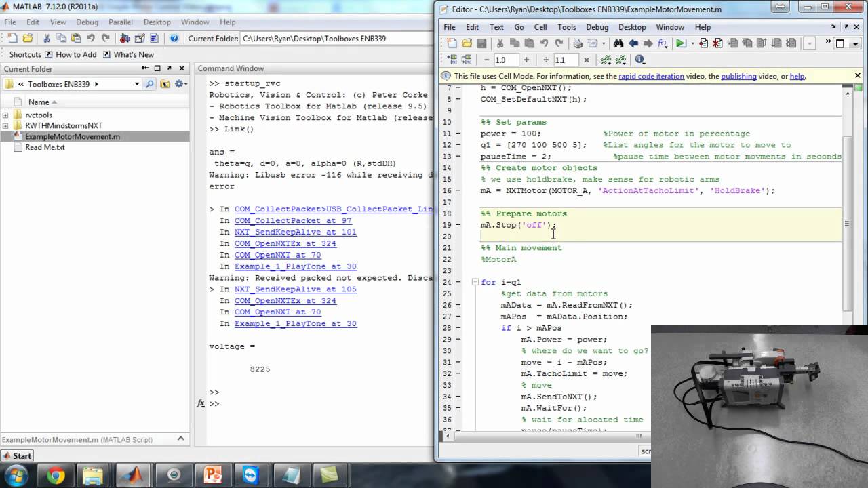Click the Cut icon in MATLAB main toolbar
Screen dimensions: 868x488
(47, 39)
